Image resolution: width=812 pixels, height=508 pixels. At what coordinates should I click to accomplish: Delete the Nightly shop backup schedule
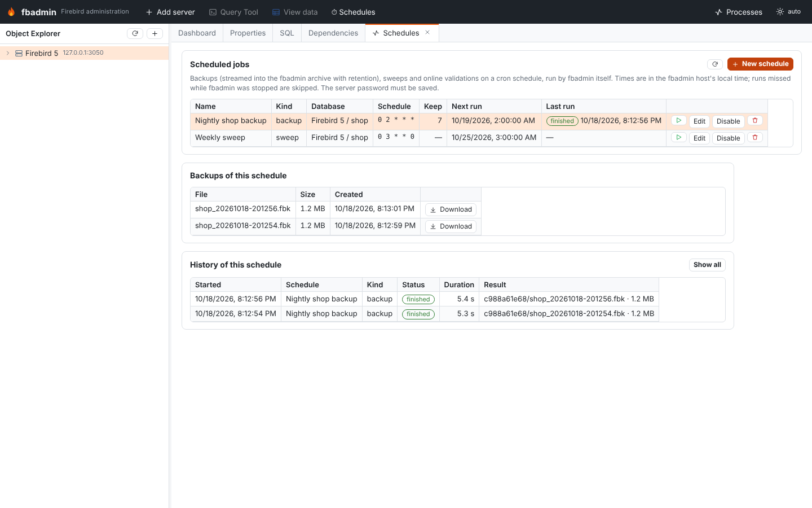(x=755, y=121)
